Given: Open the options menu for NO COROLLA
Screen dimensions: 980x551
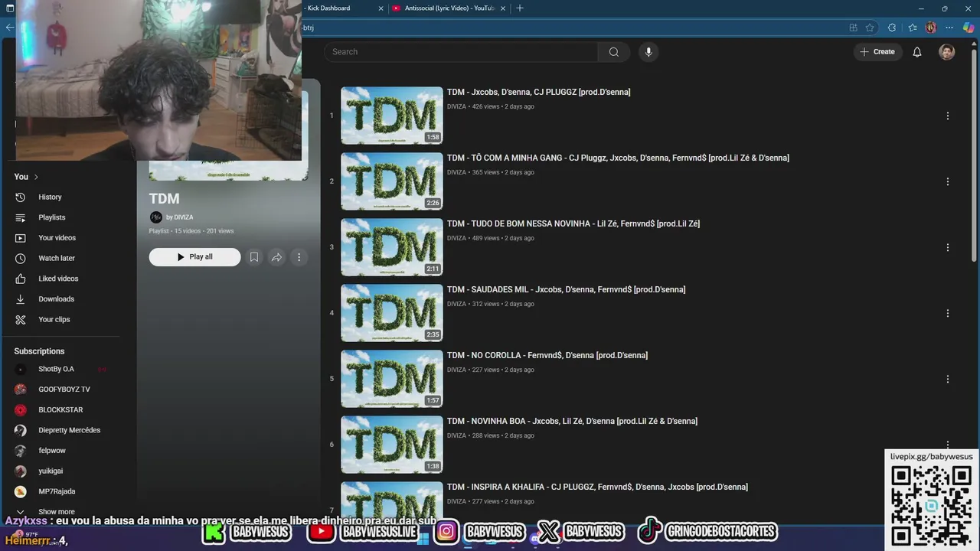Looking at the screenshot, I should coord(947,379).
